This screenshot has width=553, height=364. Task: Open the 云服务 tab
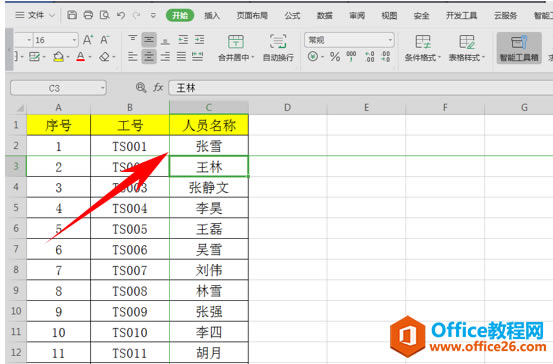point(505,15)
